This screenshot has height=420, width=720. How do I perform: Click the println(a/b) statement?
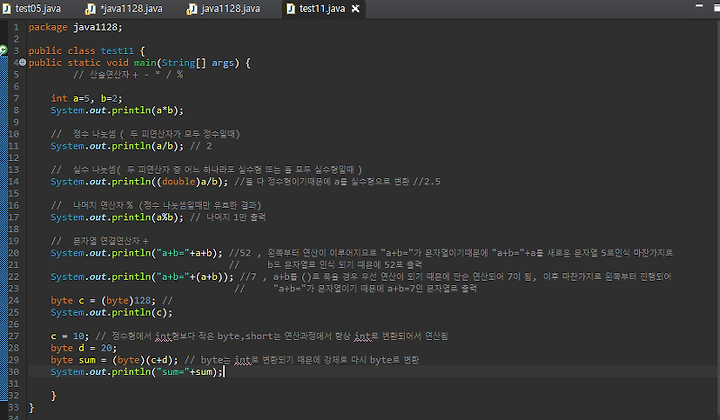pyautogui.click(x=117, y=146)
